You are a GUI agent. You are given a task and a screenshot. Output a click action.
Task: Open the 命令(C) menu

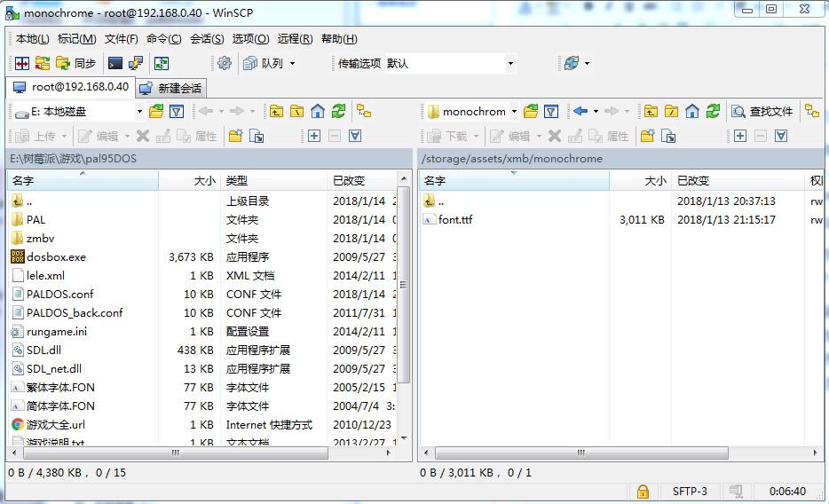[x=164, y=39]
